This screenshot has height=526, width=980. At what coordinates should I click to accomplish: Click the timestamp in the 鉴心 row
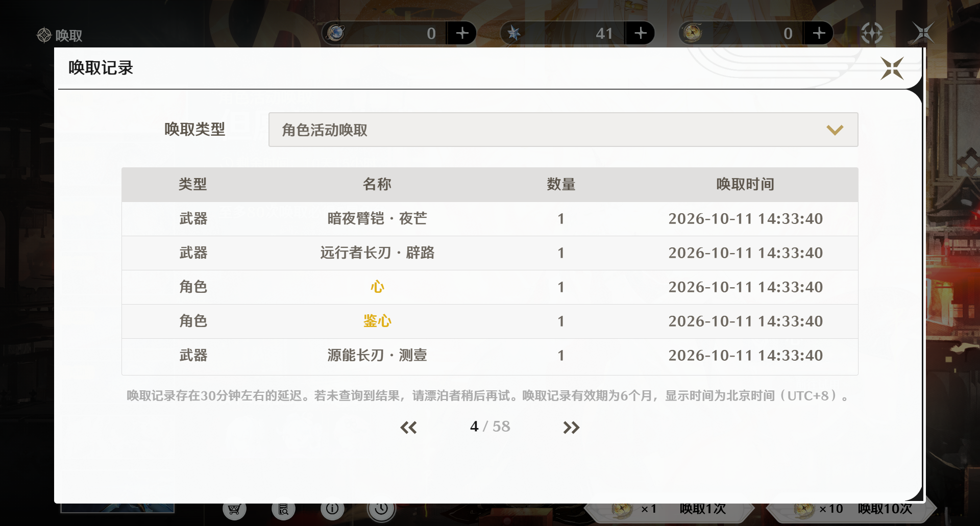(x=746, y=321)
